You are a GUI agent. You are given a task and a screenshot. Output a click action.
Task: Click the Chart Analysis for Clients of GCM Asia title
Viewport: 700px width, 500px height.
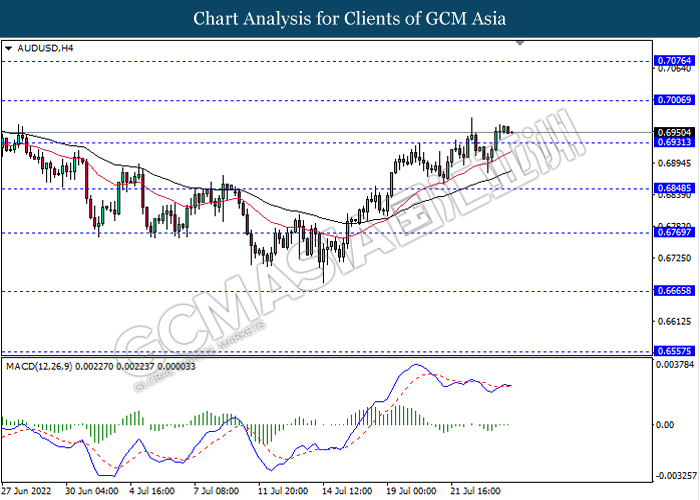[350, 19]
